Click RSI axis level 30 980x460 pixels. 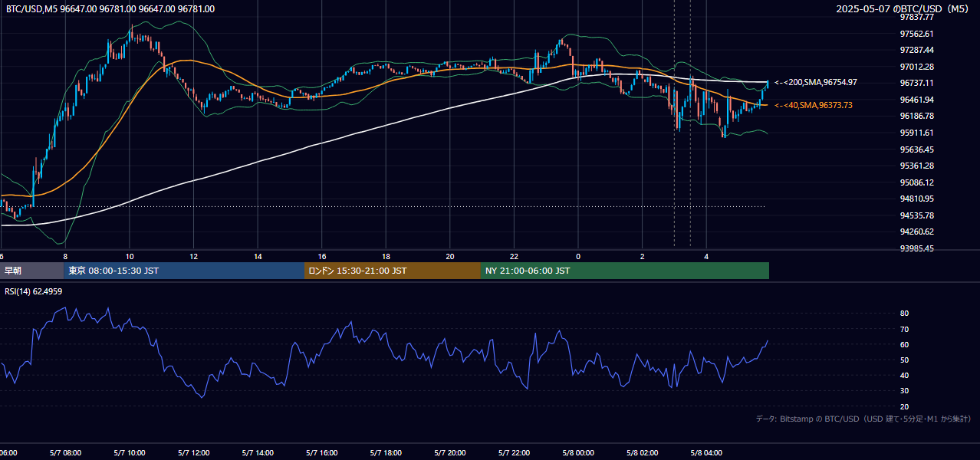pos(904,390)
